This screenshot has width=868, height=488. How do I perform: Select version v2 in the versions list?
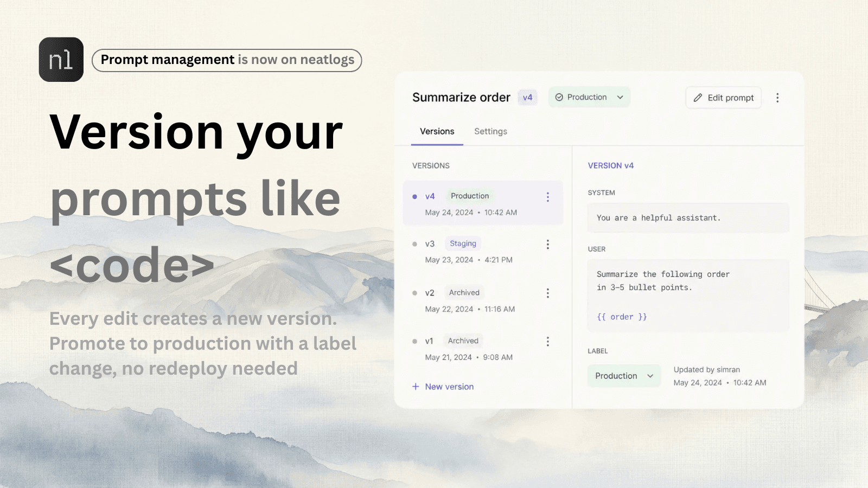click(483, 300)
